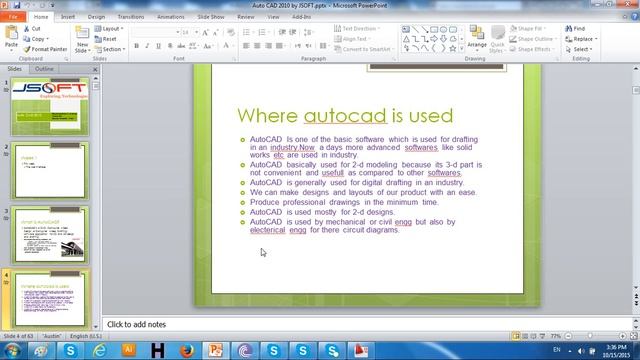Close the slides thumbnail pane

click(x=95, y=69)
